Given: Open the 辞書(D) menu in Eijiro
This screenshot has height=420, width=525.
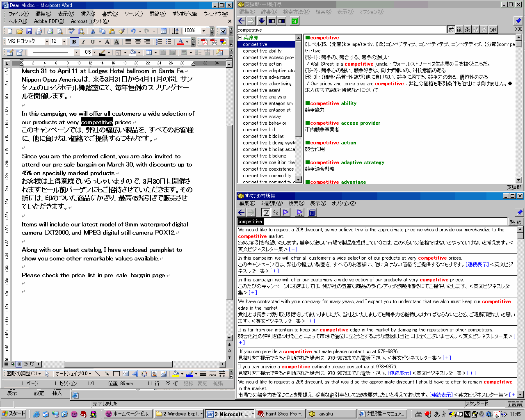Looking at the screenshot, I should point(269,12).
